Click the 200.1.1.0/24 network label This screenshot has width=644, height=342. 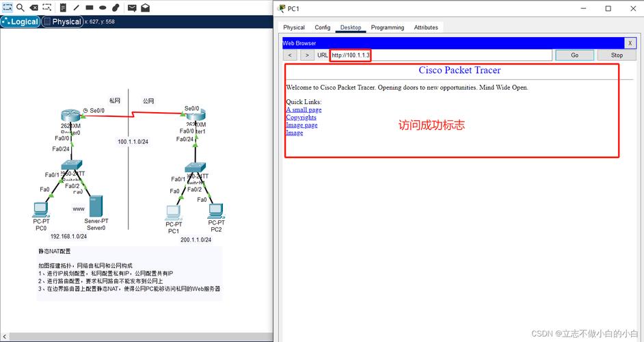[196, 239]
